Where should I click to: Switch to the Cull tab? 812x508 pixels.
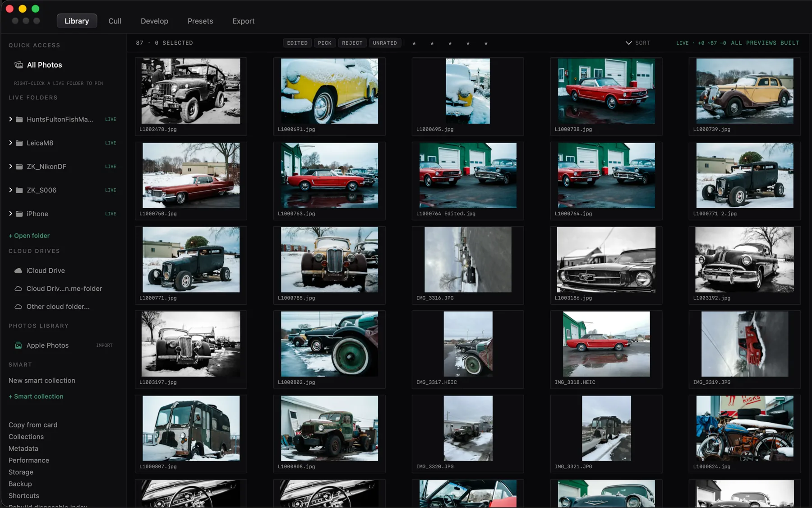[x=115, y=21]
